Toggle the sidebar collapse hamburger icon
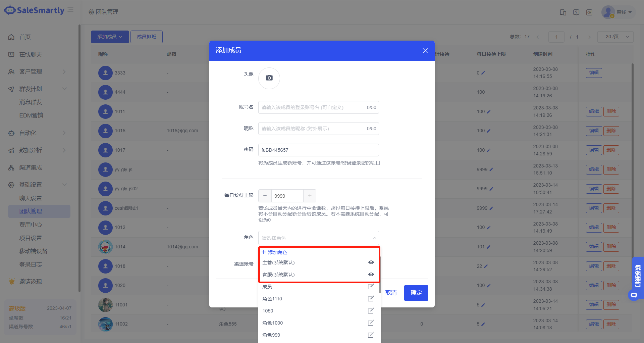Viewport: 644px width, 343px height. pyautogui.click(x=70, y=10)
